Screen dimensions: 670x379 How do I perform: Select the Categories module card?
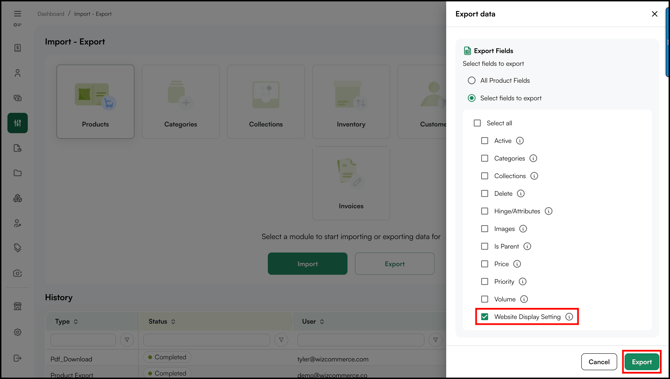(x=180, y=102)
